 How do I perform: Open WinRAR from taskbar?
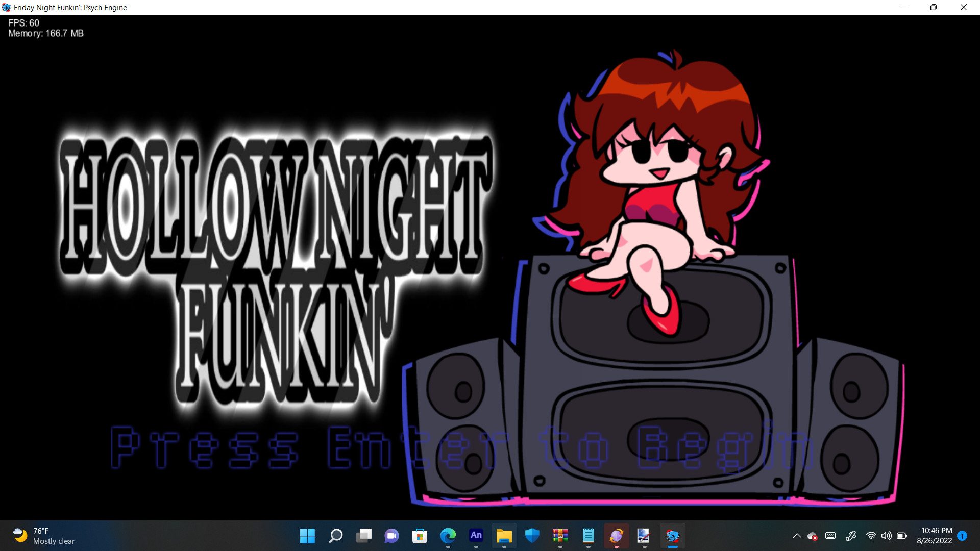click(560, 536)
